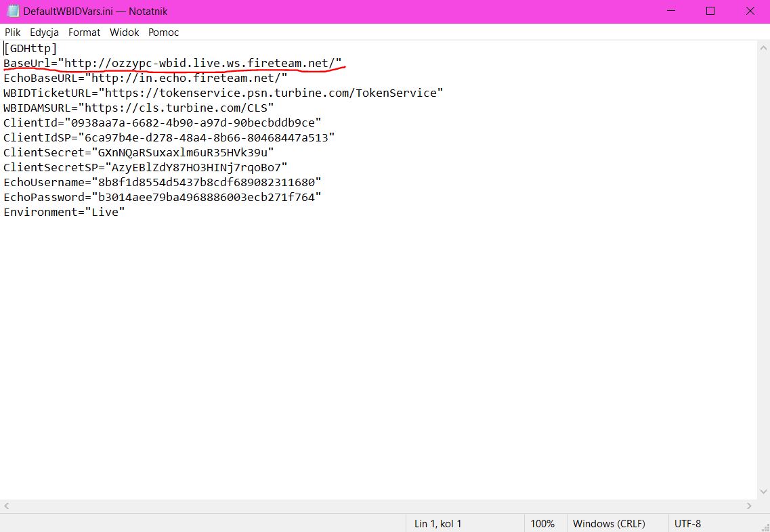Image resolution: width=770 pixels, height=532 pixels.
Task: Click the Notepad icon in title bar
Action: click(x=12, y=11)
